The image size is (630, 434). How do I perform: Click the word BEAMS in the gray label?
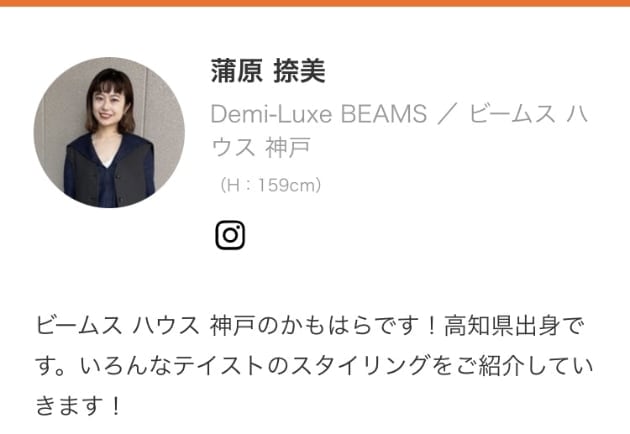tap(384, 114)
